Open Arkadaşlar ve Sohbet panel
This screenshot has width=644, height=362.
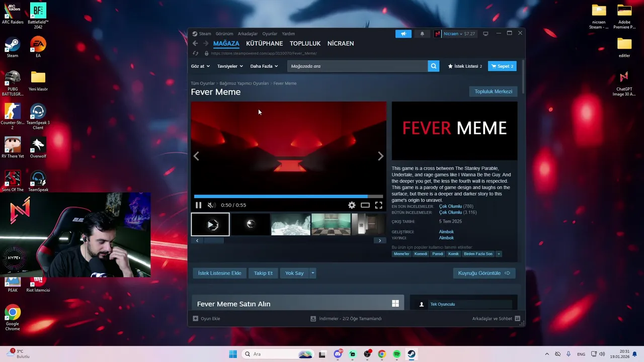tap(496, 319)
